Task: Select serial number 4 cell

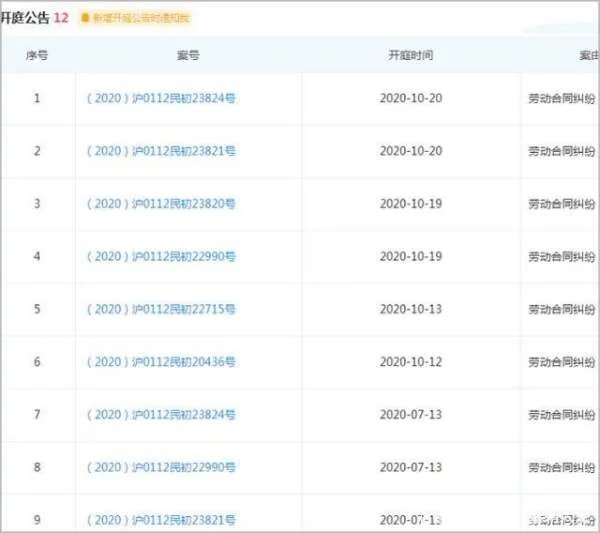Action: (x=37, y=256)
